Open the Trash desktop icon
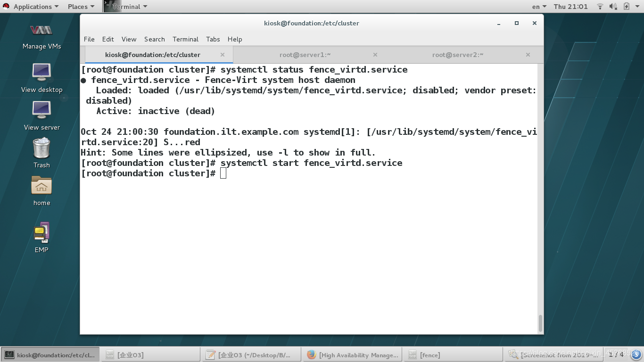 [x=41, y=153]
